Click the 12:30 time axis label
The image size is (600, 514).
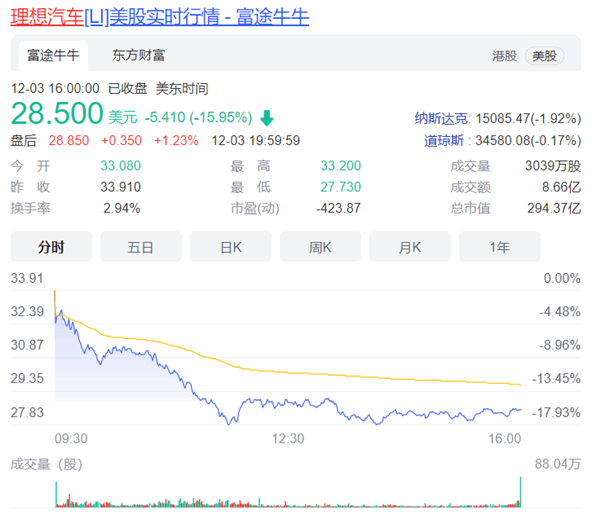pyautogui.click(x=288, y=439)
